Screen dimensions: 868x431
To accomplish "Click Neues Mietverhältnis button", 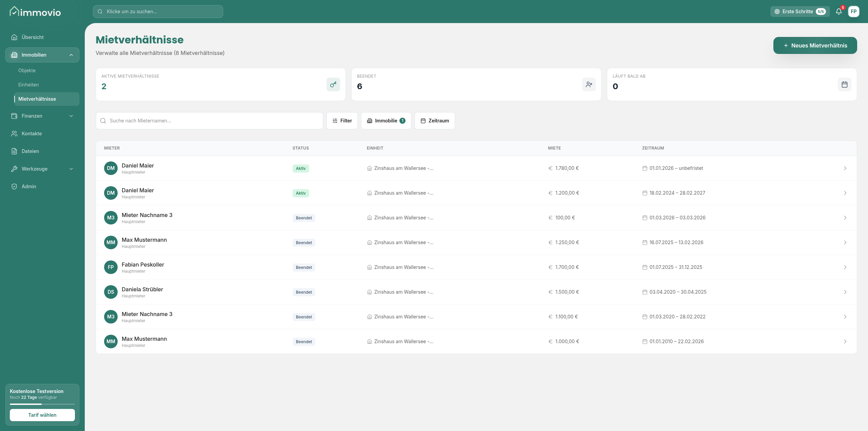I will pos(815,45).
